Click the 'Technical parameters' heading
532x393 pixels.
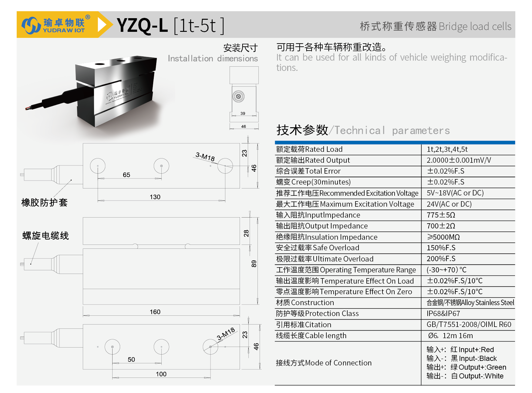(392, 131)
